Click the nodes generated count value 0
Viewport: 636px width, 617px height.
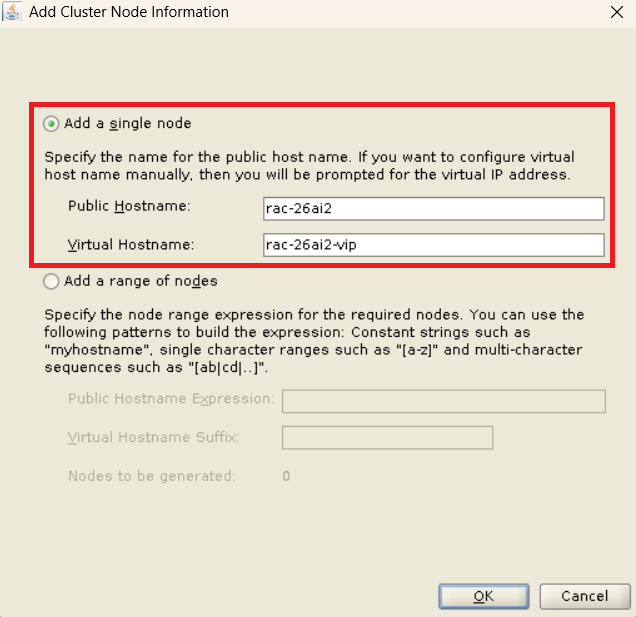pyautogui.click(x=286, y=476)
